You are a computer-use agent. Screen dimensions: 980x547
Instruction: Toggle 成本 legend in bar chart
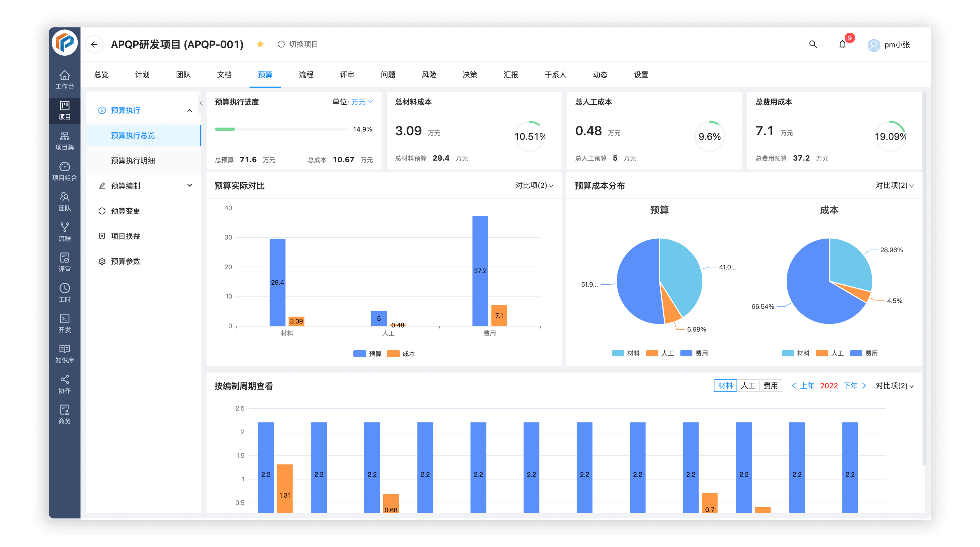click(401, 354)
